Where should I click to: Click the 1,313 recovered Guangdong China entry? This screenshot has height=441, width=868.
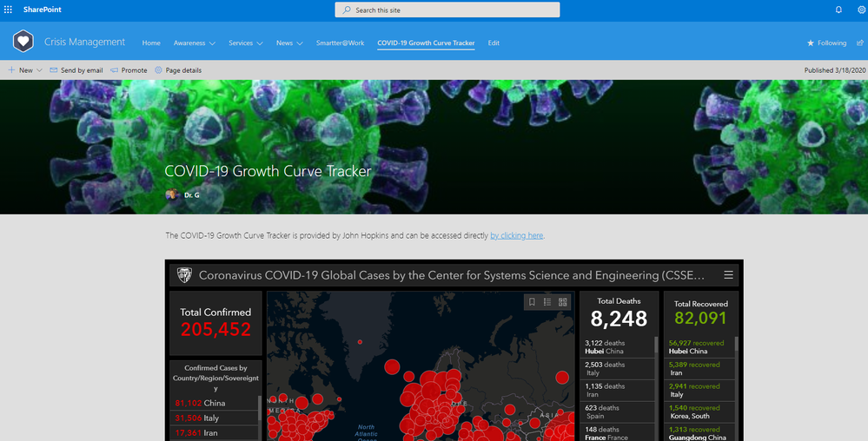[x=699, y=432]
